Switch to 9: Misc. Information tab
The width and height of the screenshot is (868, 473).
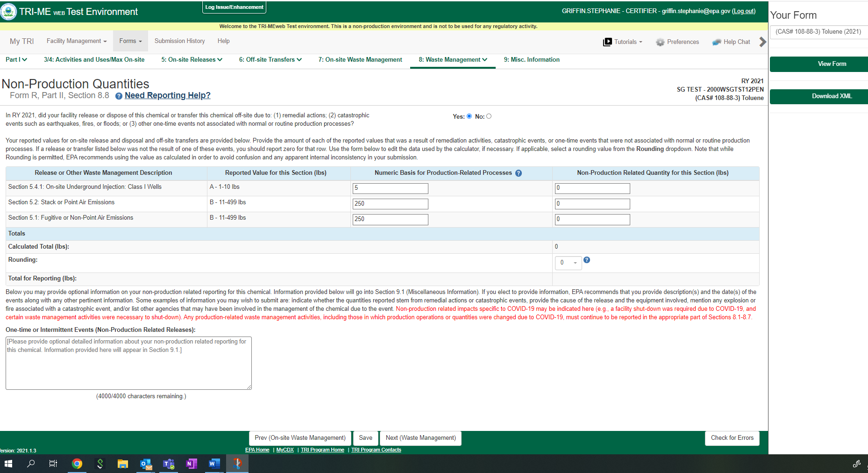pyautogui.click(x=531, y=60)
